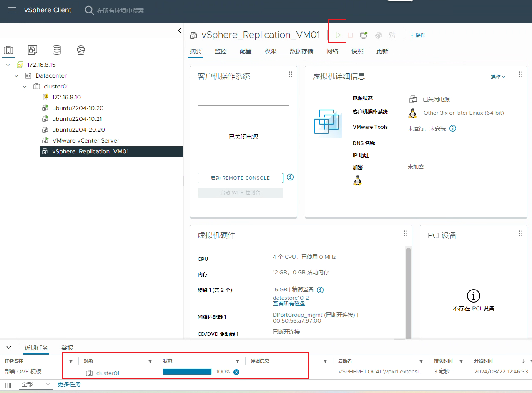The height and width of the screenshot is (393, 532).
Task: Open the 操作 actions menu in VM header
Action: [418, 35]
